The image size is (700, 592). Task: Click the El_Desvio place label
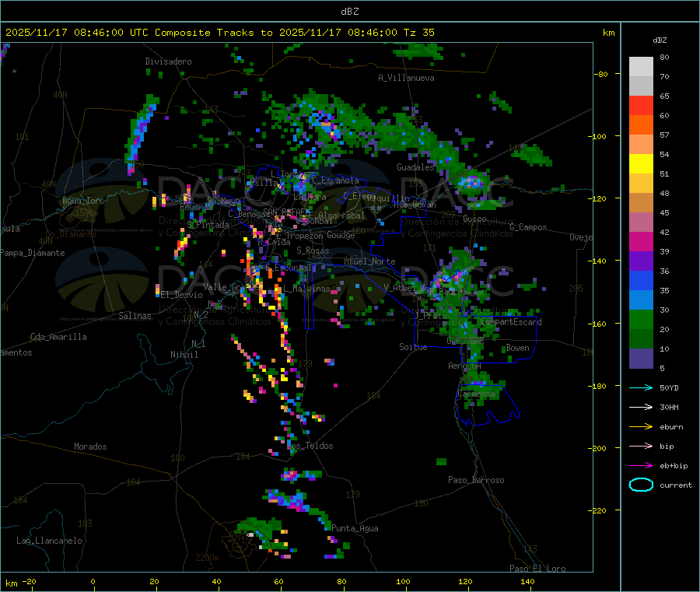(x=182, y=295)
